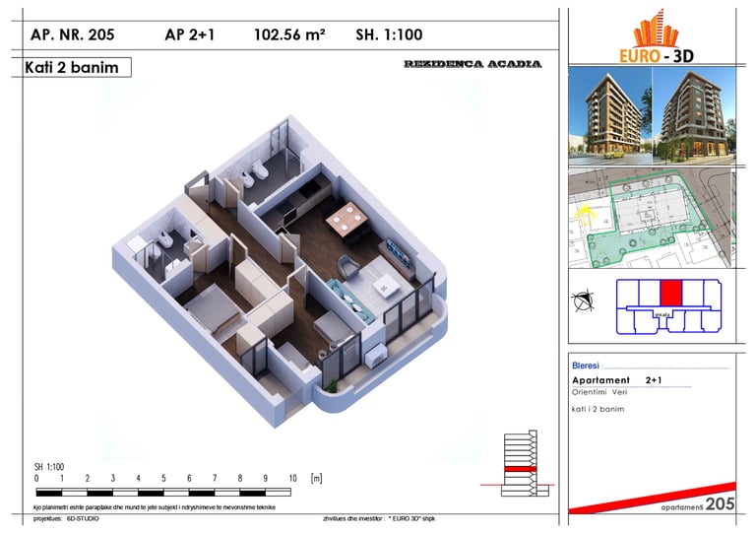
Task: Click the red floor marker in building section diagram
Action: (x=520, y=469)
